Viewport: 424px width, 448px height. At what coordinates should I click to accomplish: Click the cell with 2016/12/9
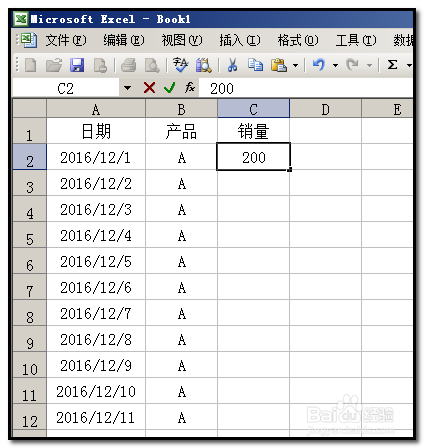click(x=96, y=365)
